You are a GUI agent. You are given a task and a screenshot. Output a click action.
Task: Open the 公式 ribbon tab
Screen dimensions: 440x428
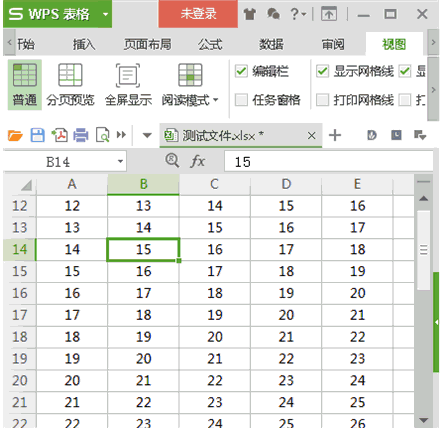[210, 44]
